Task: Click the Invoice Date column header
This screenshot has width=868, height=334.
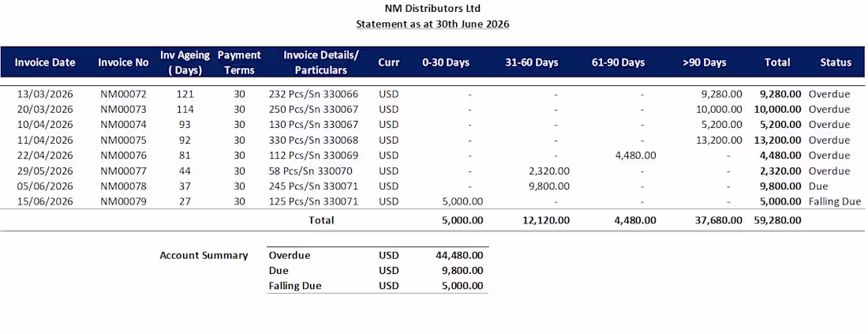Action: (x=45, y=62)
